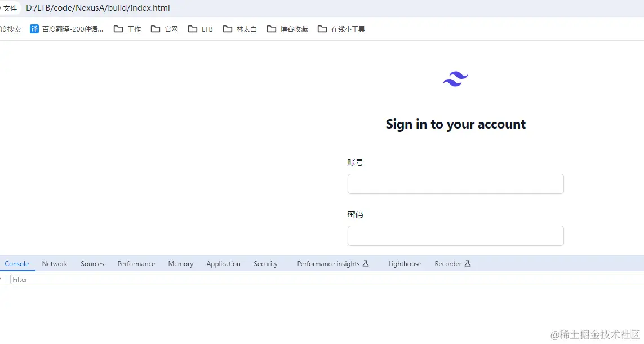
Task: Focus the 账号 input field
Action: (x=455, y=184)
